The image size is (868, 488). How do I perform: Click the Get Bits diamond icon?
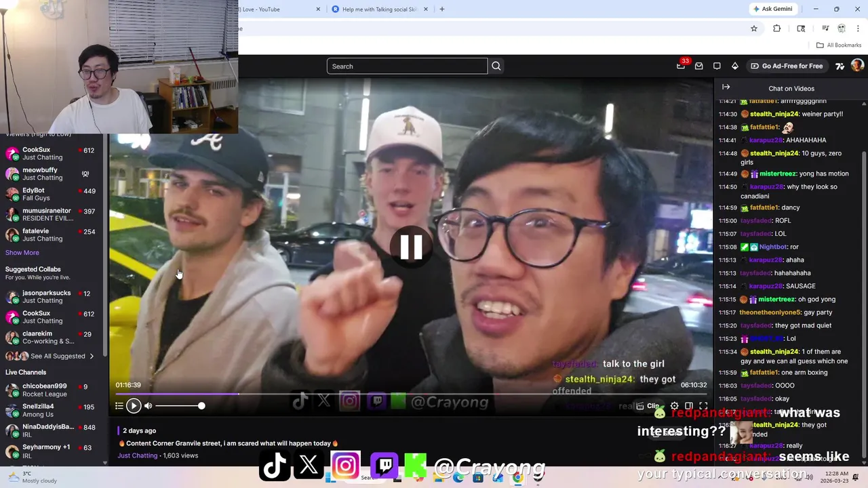735,66
